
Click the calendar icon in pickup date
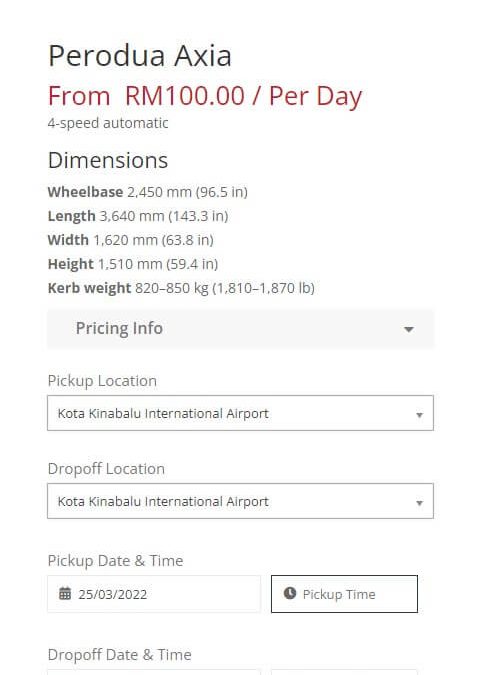65,594
